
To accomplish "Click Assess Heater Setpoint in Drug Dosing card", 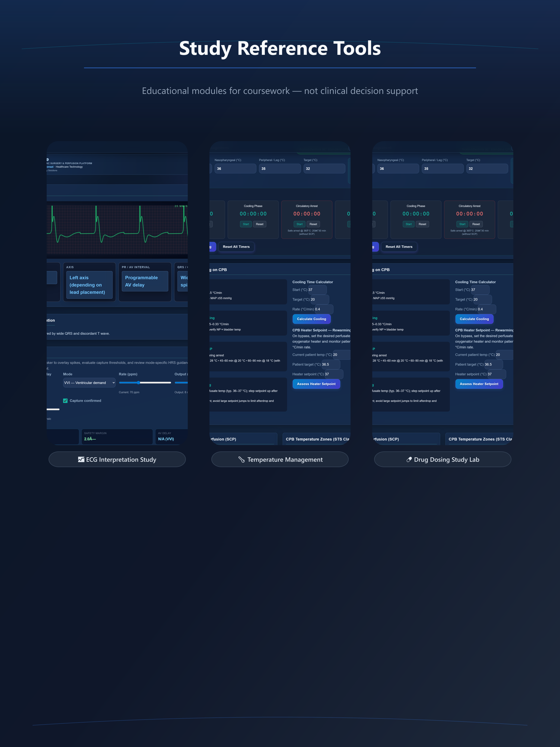I will coord(479,384).
